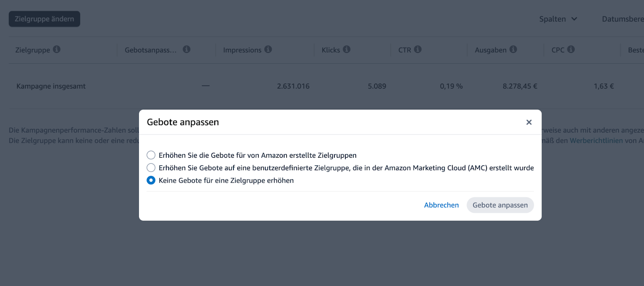Image resolution: width=644 pixels, height=286 pixels.
Task: Click info icon next to Gebotsanpass…
Action: pyautogui.click(x=186, y=49)
